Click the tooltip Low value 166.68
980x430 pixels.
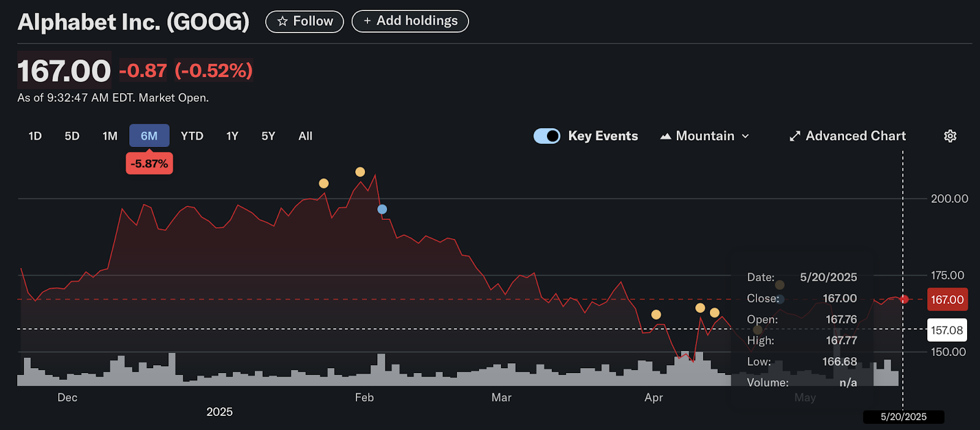pos(840,361)
